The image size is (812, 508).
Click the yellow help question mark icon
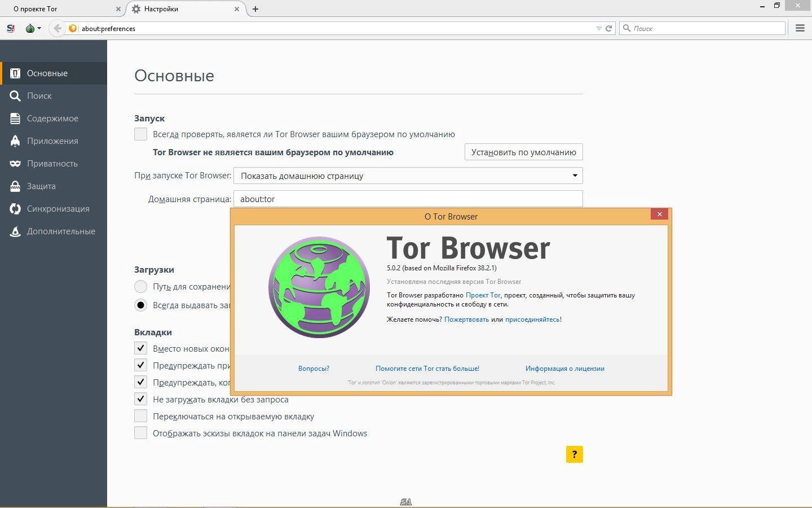point(574,454)
